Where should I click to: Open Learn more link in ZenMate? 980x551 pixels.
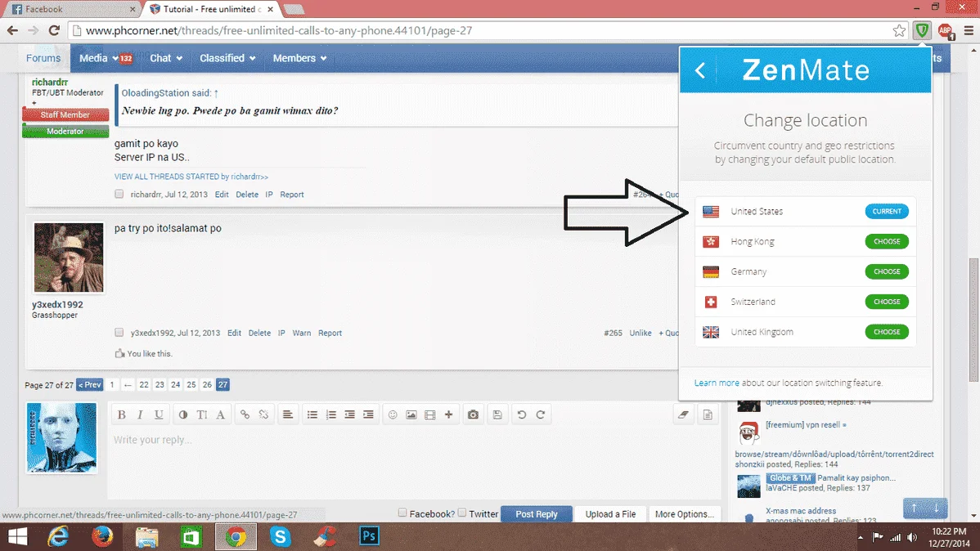pyautogui.click(x=717, y=383)
